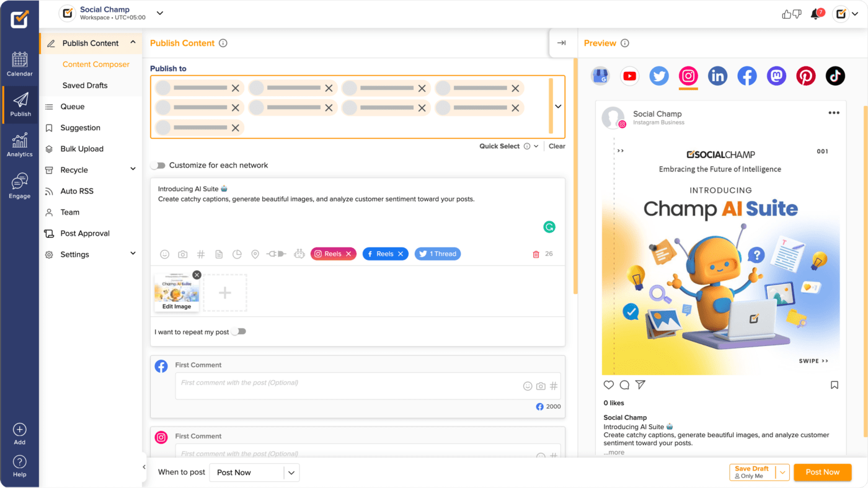Open the workspace switcher dropdown arrow
Image resolution: width=868 pixels, height=488 pixels.
[160, 13]
